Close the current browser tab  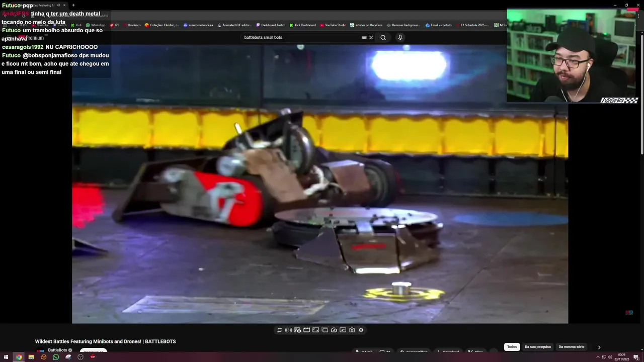pyautogui.click(x=64, y=5)
